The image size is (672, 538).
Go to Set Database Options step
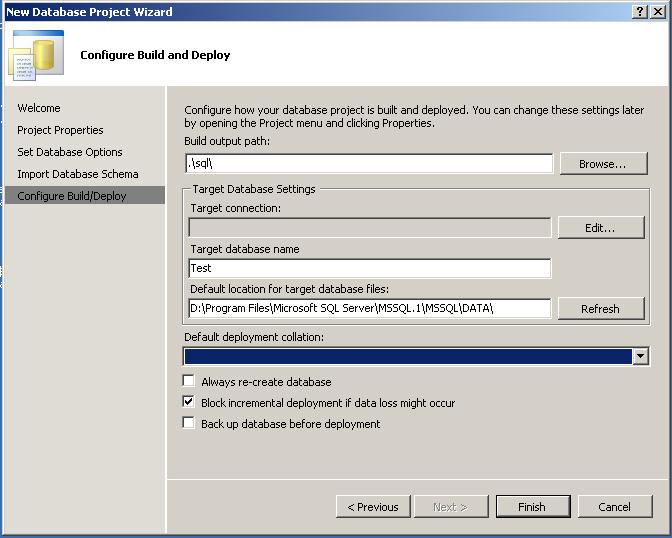[x=70, y=152]
